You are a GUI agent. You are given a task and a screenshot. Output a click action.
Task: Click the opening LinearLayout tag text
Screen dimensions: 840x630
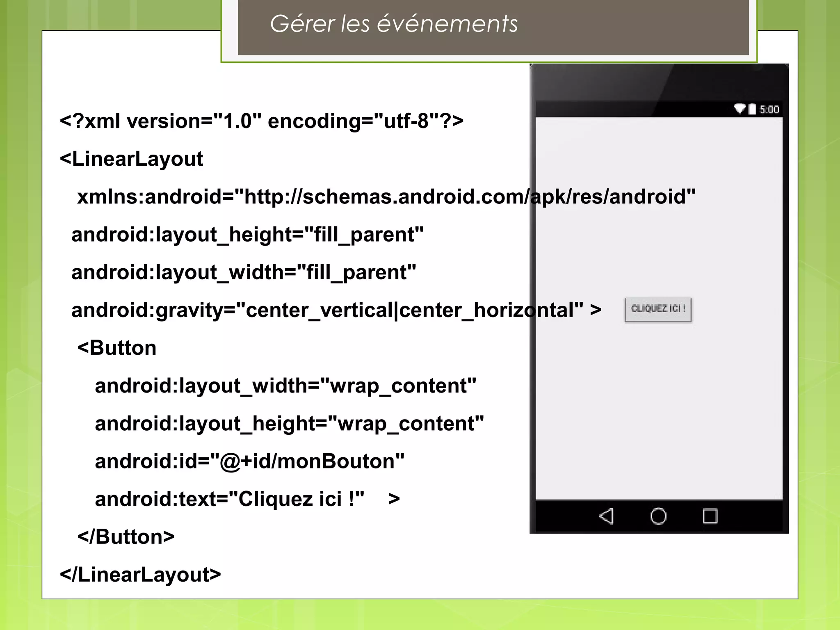point(131,159)
